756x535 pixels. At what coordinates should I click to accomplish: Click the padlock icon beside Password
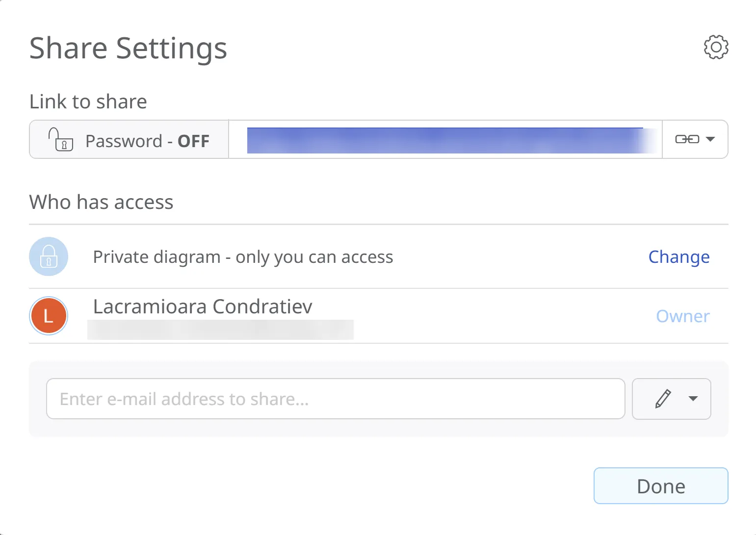pyautogui.click(x=60, y=140)
